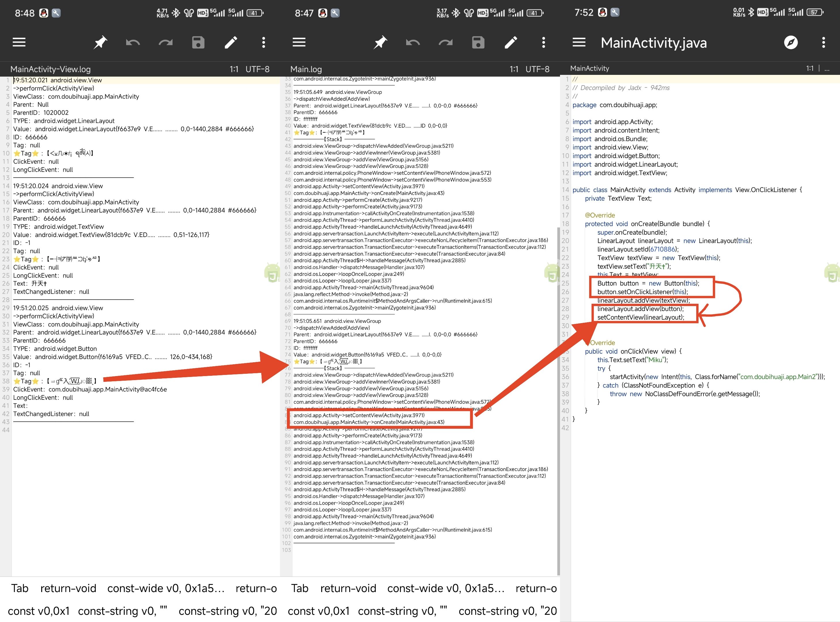Tap 'private TextView Text;' code line
The height and width of the screenshot is (622, 840).
tap(618, 198)
